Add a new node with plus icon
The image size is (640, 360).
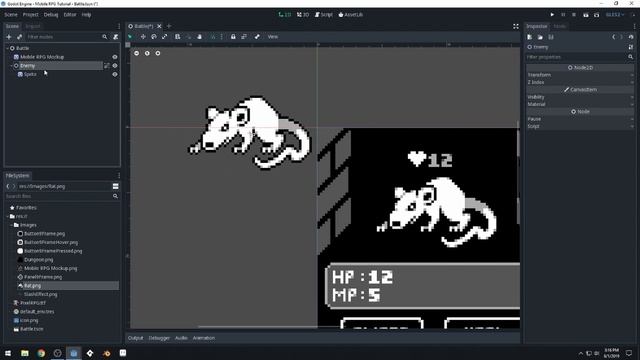pyautogui.click(x=9, y=37)
